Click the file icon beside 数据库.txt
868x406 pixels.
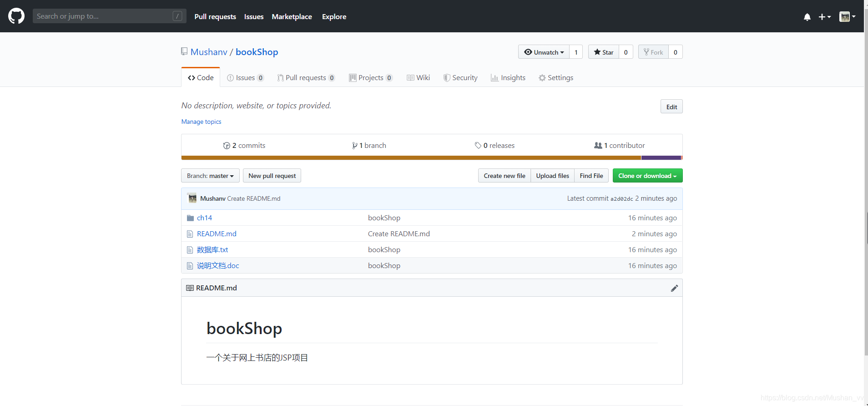pyautogui.click(x=190, y=250)
